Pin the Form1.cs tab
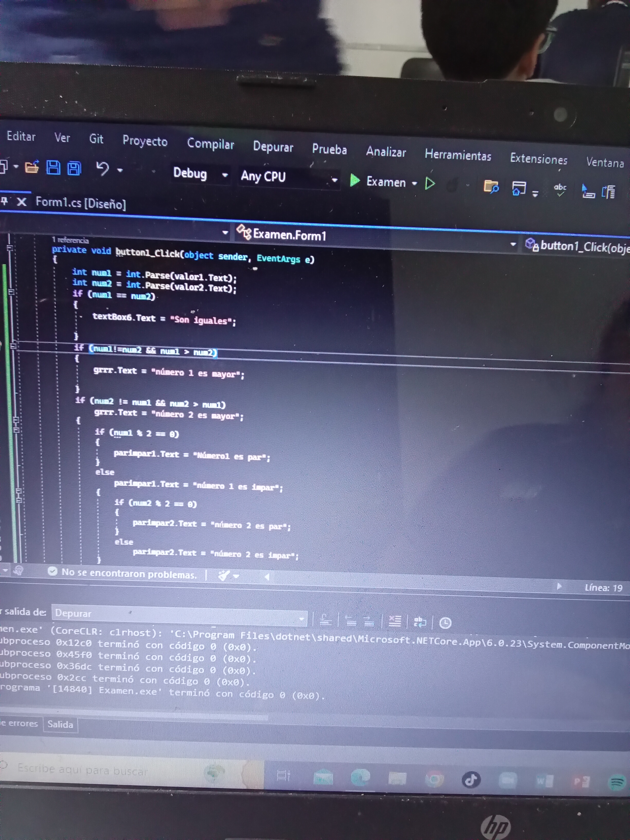This screenshot has height=840, width=630. click(x=5, y=200)
